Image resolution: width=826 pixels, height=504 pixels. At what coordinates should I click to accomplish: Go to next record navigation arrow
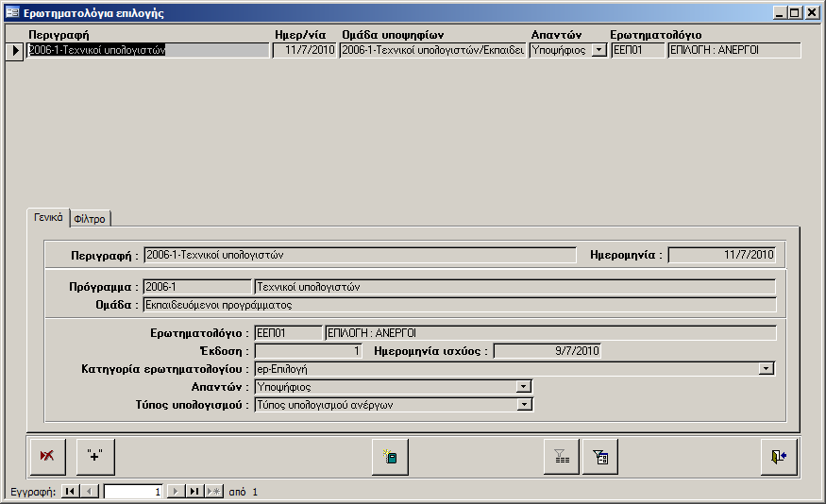click(175, 492)
